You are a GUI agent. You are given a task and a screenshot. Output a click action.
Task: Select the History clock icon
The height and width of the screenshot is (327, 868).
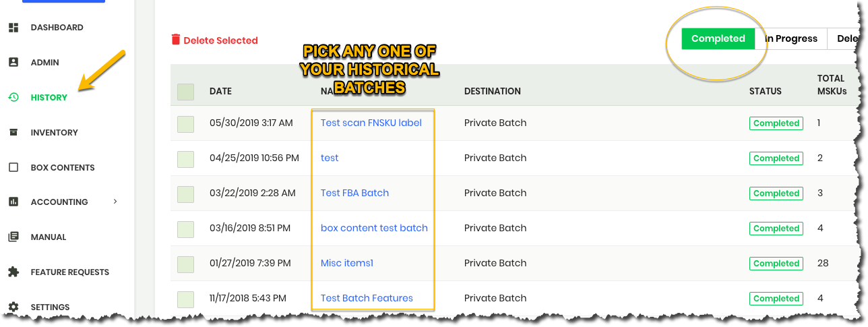[x=13, y=97]
